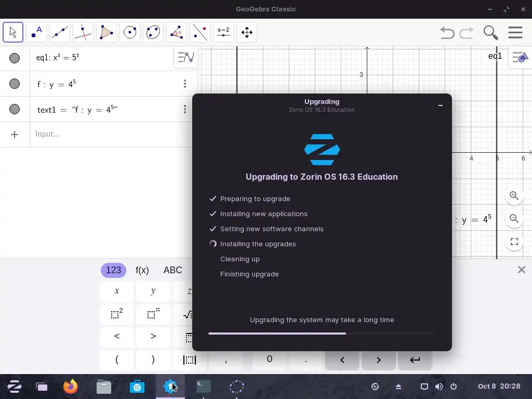Click the Undo arrow in GeoGebra
The image size is (532, 399).
point(447,33)
